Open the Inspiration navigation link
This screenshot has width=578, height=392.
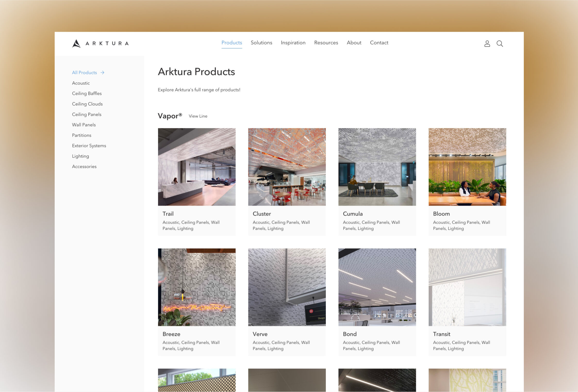[x=293, y=43]
